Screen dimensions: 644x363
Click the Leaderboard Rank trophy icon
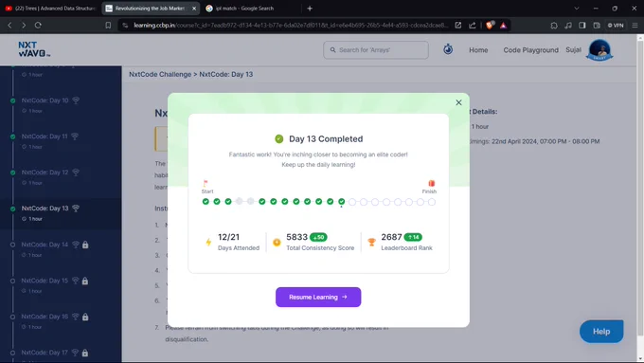pos(371,243)
